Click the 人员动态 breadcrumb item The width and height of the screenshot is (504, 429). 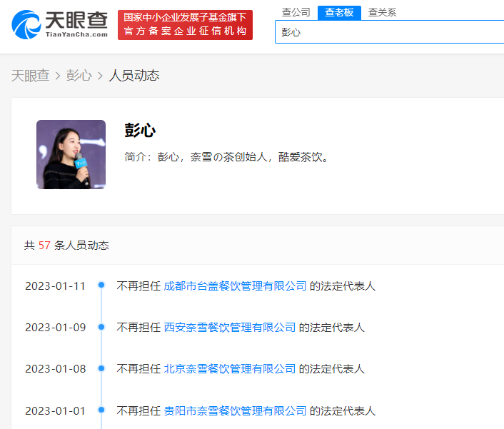pyautogui.click(x=134, y=76)
